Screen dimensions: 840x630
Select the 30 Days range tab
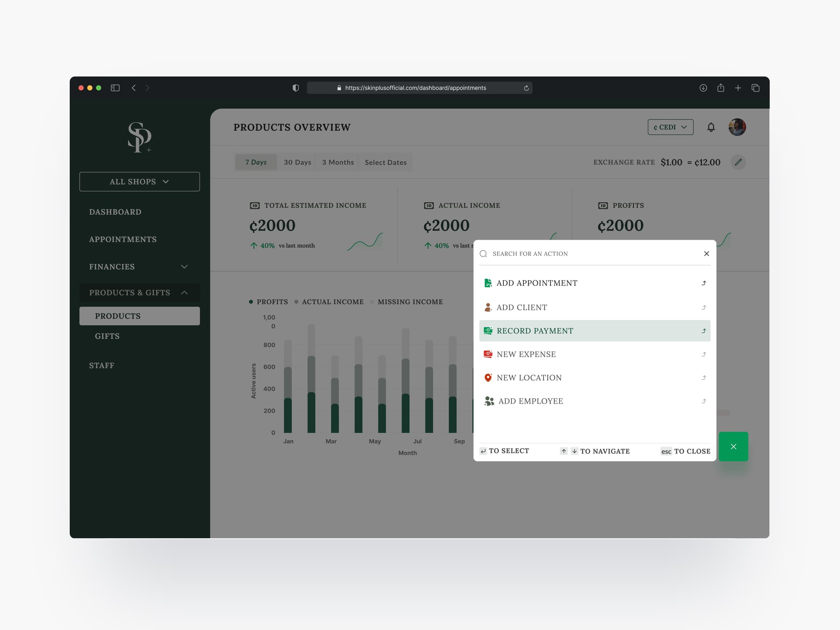point(297,162)
